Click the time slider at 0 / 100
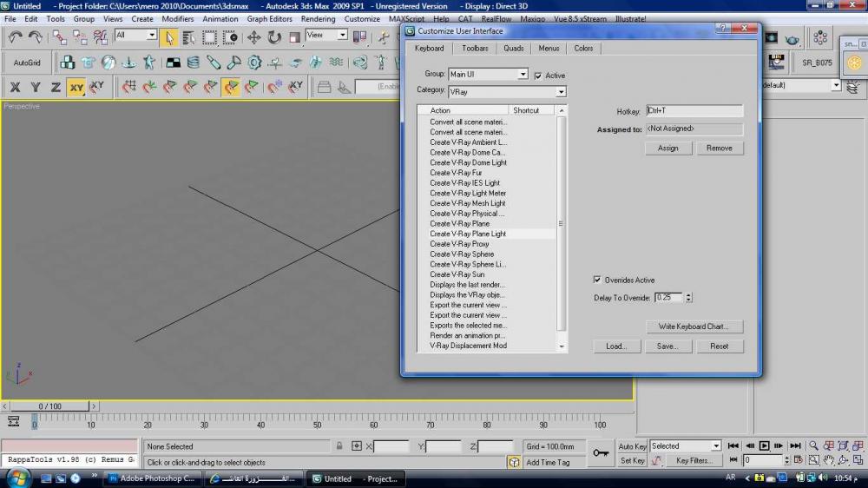Viewport: 868px width, 488px height. (49, 406)
